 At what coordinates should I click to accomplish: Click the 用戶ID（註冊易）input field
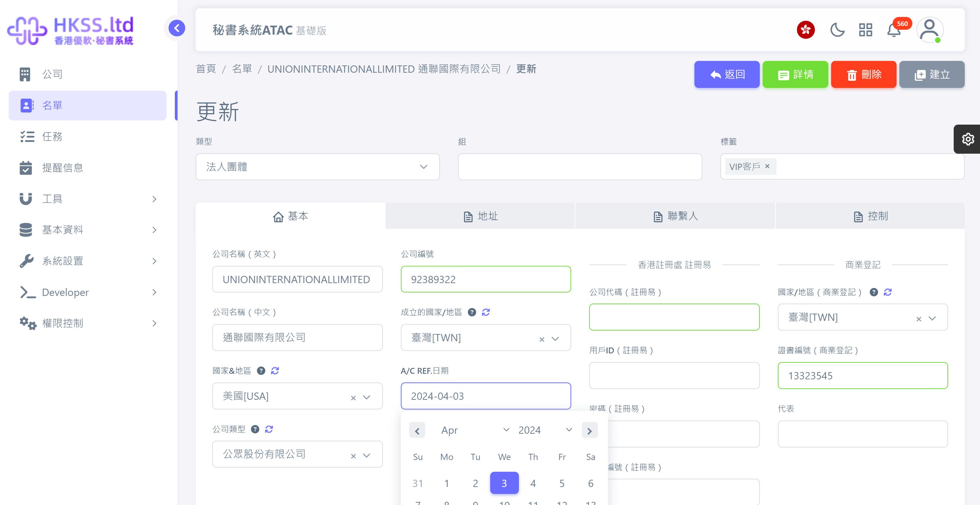coord(674,376)
